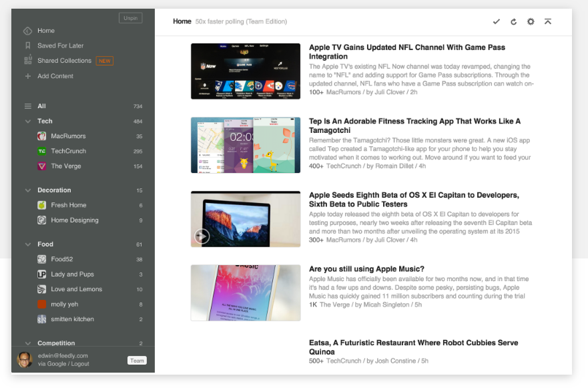
Task: Open the Tep Fitness Tracking App article title
Action: (414, 126)
